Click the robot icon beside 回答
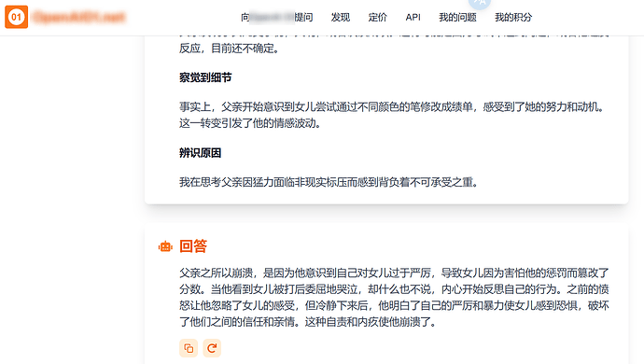644x364 pixels. point(165,246)
